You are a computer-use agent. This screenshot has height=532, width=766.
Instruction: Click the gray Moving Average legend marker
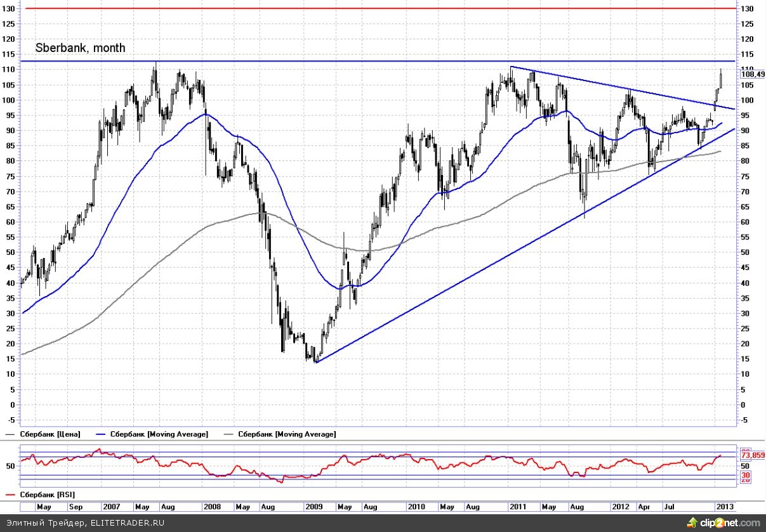[230, 434]
